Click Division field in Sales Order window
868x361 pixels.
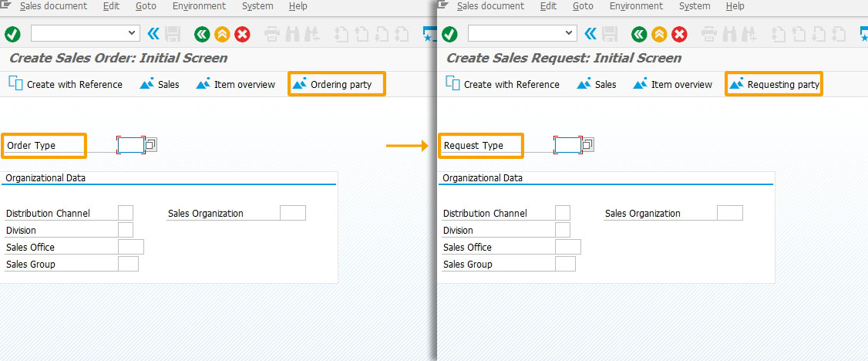pos(126,230)
